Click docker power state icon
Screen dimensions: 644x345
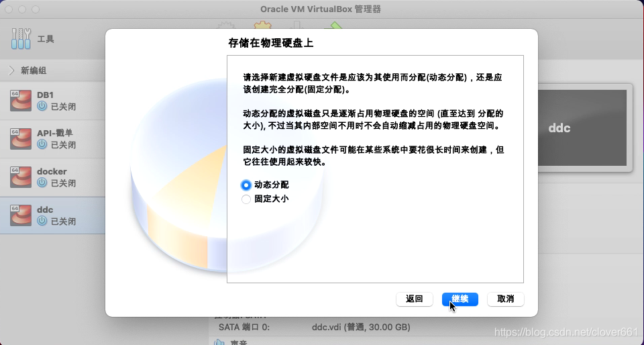pyautogui.click(x=42, y=183)
